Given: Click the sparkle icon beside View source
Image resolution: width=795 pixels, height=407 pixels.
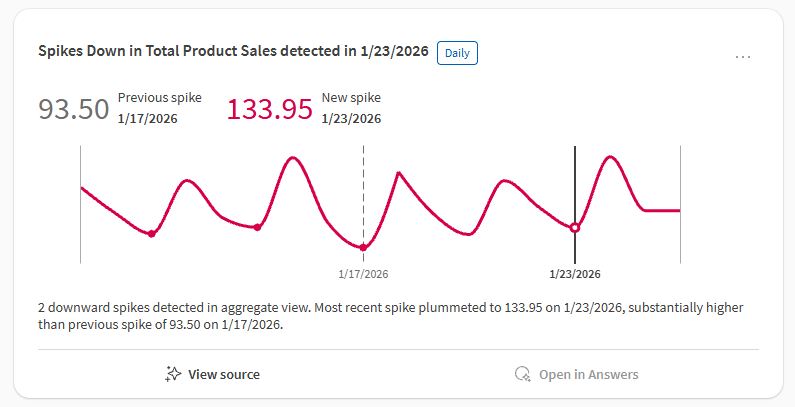Looking at the screenshot, I should point(173,374).
